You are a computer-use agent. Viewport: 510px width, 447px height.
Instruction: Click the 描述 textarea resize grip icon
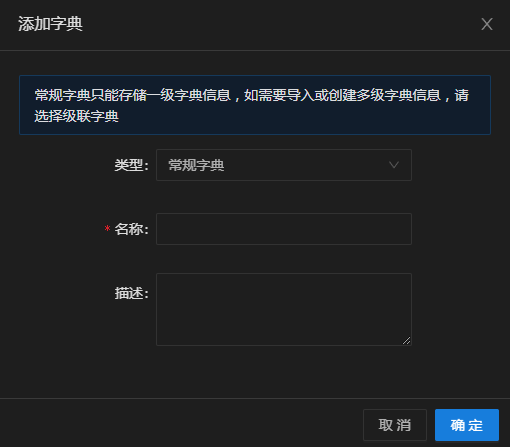point(406,340)
